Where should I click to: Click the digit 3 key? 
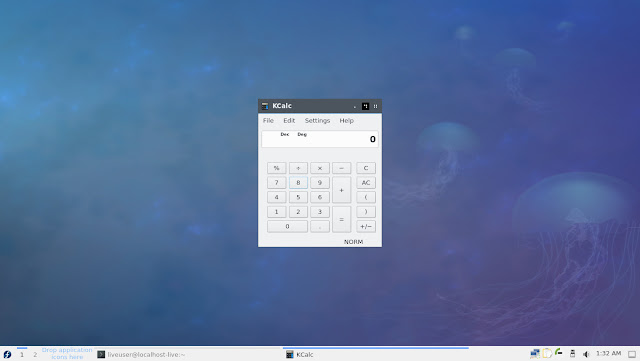320,212
